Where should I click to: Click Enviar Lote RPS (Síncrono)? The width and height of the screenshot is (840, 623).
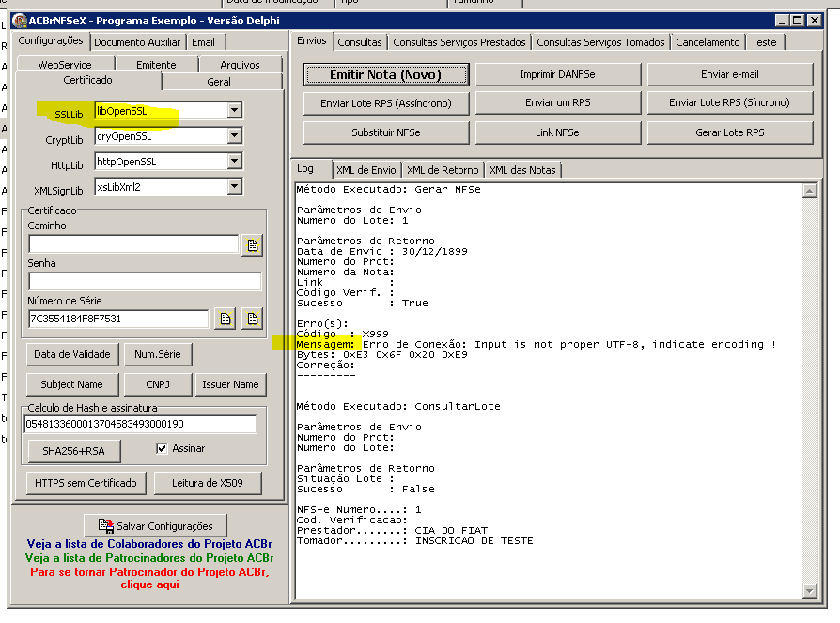(x=730, y=102)
